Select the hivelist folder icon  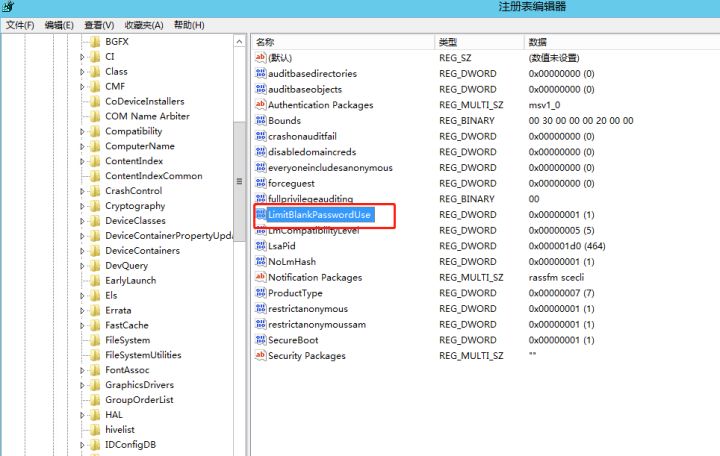[x=95, y=430]
